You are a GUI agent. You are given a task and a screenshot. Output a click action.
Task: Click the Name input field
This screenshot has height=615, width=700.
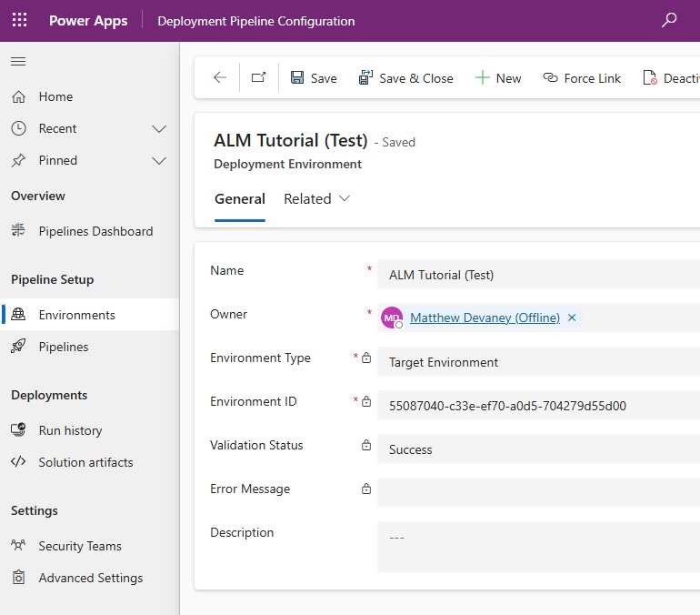point(538,274)
